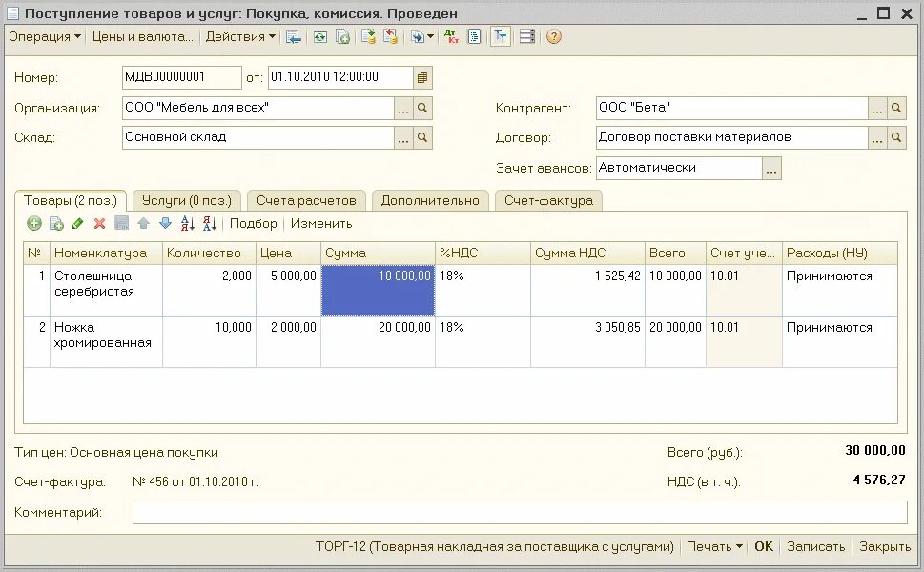This screenshot has height=572, width=924.
Task: Click the coins icon with red arrow
Action: pos(391,36)
